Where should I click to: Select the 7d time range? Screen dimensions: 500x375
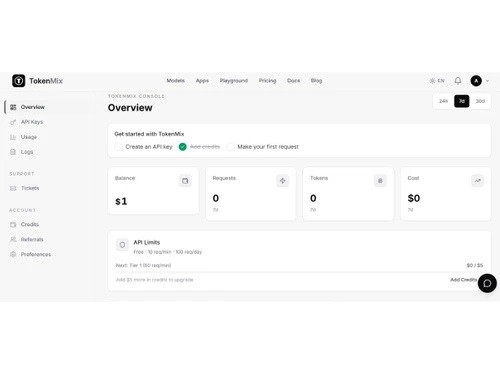coord(462,101)
